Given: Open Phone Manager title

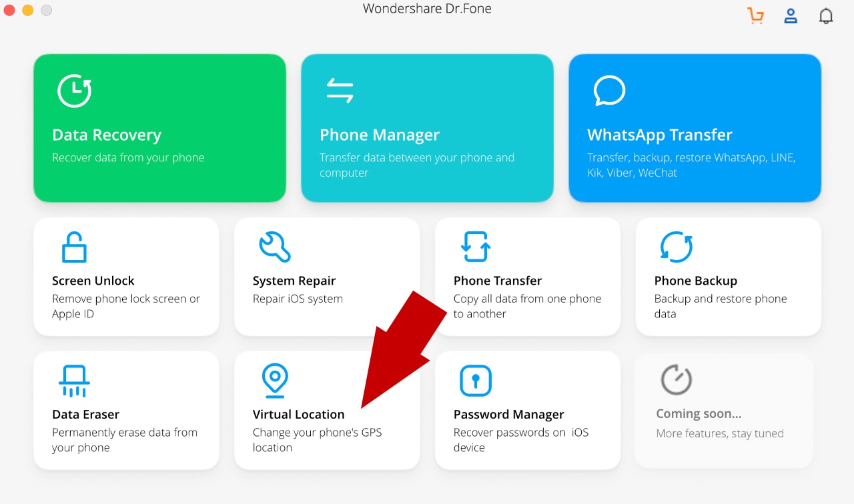Looking at the screenshot, I should tap(380, 135).
